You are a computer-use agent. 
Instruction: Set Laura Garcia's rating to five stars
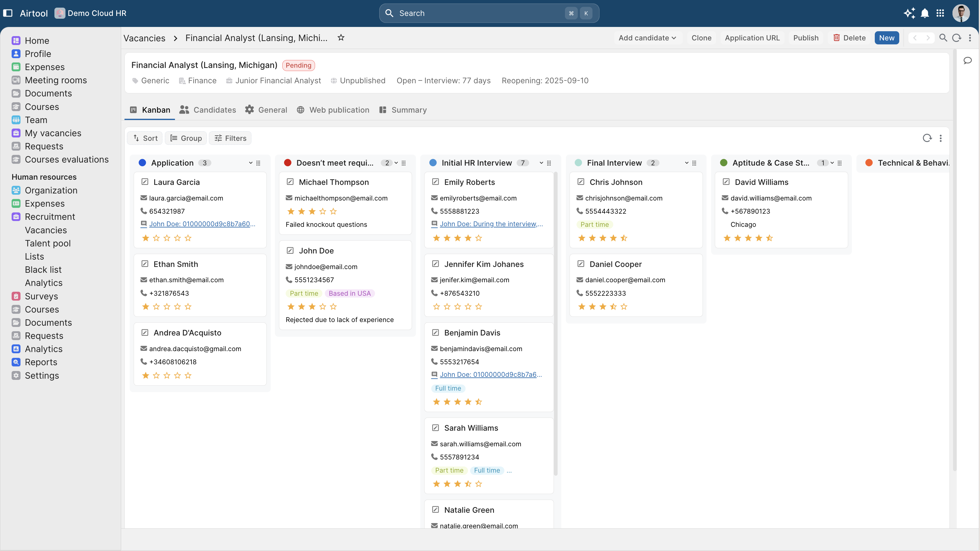pyautogui.click(x=188, y=238)
